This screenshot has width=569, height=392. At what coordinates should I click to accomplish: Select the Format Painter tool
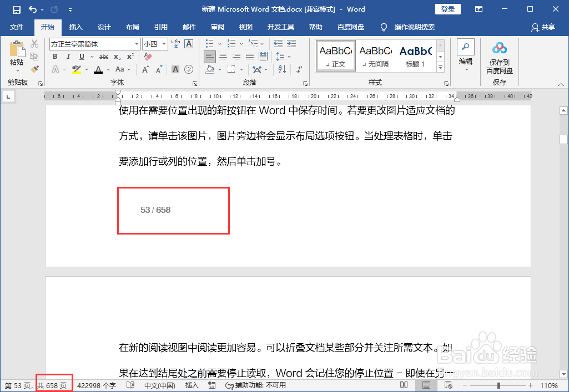(x=33, y=69)
